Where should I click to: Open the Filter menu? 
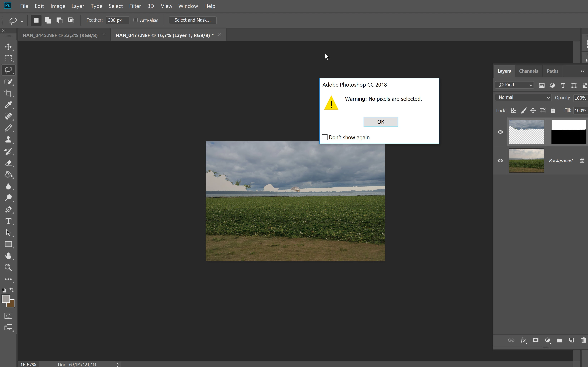[135, 6]
